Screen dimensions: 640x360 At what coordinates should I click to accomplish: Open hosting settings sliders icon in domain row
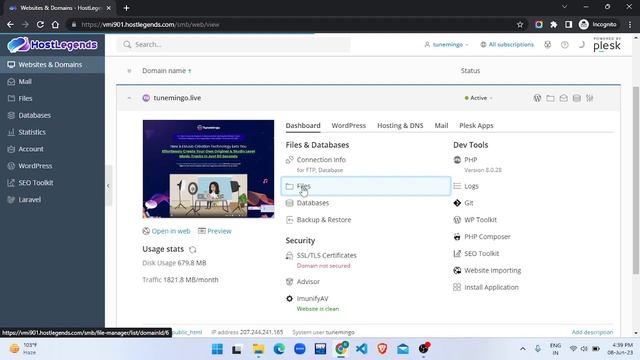(589, 98)
